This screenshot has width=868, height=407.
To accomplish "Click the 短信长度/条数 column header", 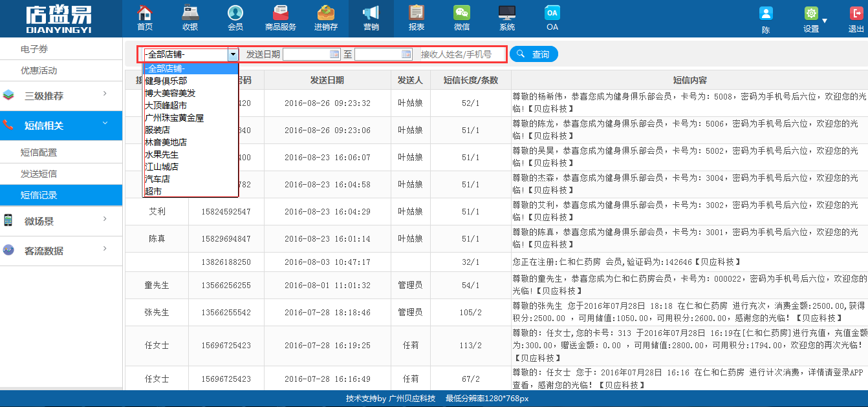I will click(471, 80).
